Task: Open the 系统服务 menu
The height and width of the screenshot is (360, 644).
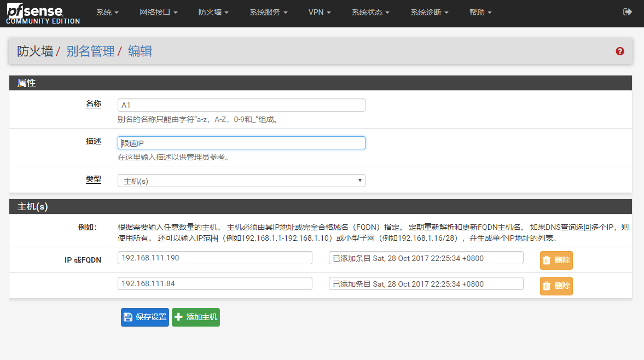Action: click(269, 13)
